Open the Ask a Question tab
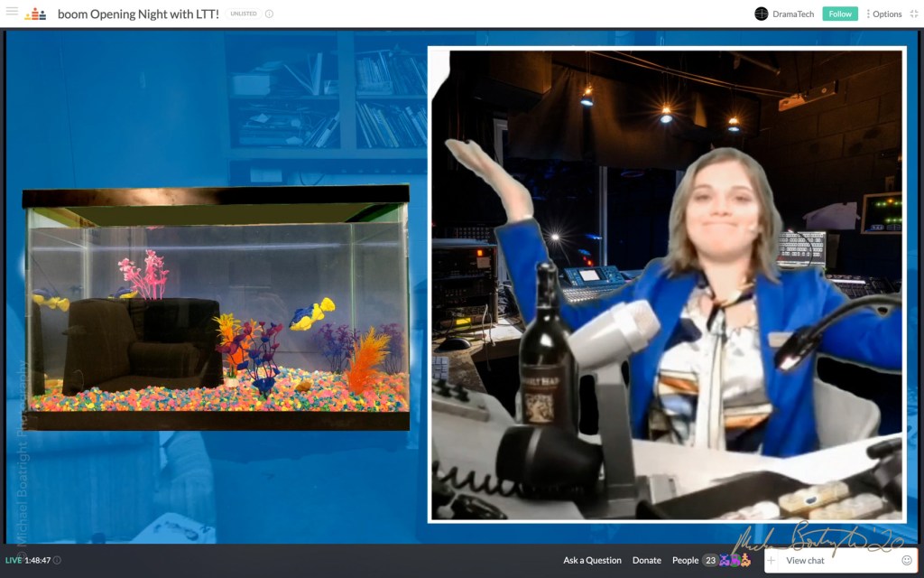The width and height of the screenshot is (924, 578). click(592, 560)
